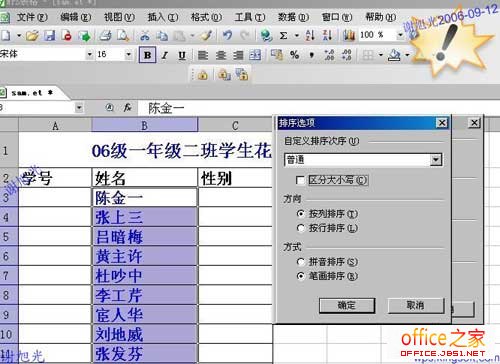Expand the AutoSum dropdown arrow

point(296,35)
